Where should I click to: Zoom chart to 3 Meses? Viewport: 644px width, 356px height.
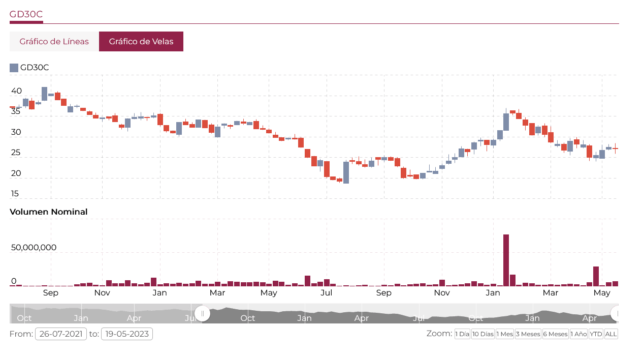coord(528,334)
